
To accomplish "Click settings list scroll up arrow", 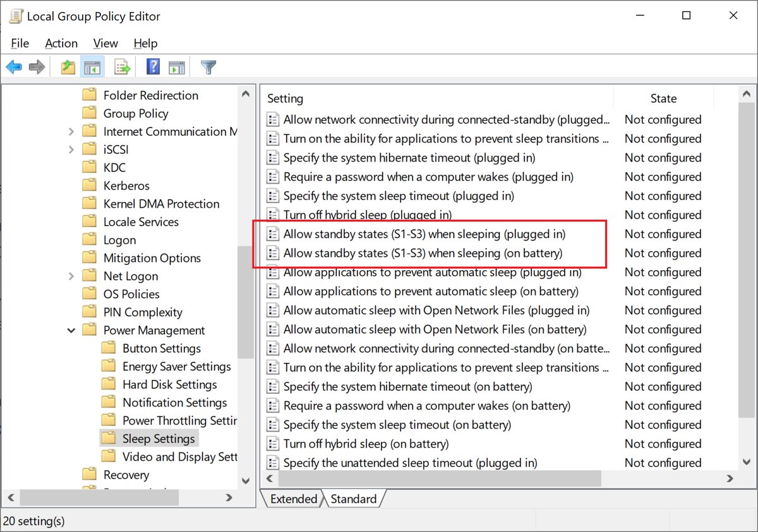I will click(747, 95).
